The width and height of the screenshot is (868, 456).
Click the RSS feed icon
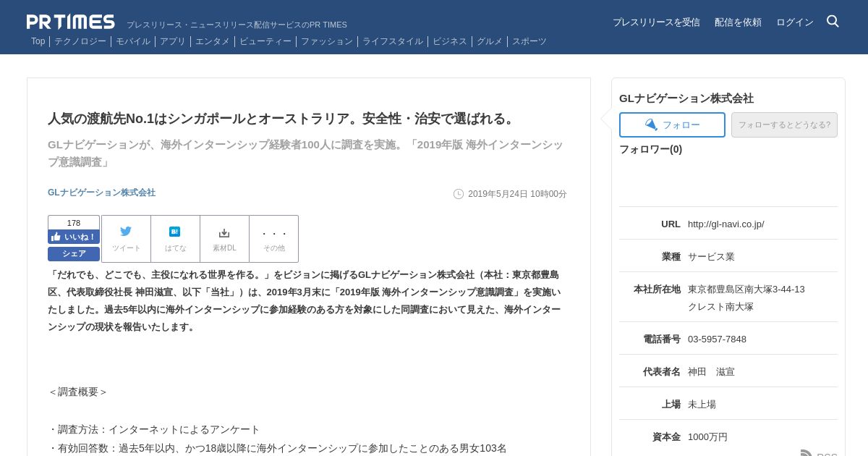807,454
